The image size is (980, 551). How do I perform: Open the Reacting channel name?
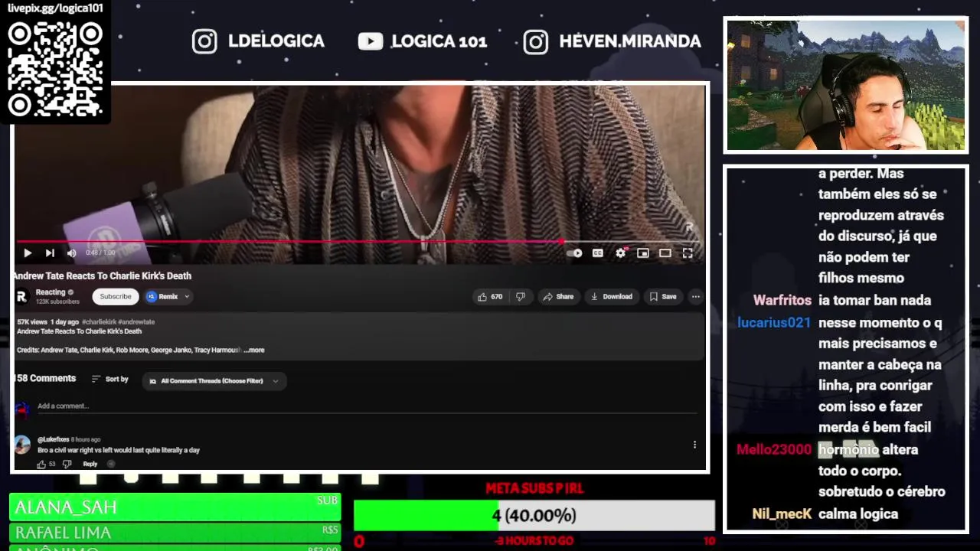(x=51, y=292)
